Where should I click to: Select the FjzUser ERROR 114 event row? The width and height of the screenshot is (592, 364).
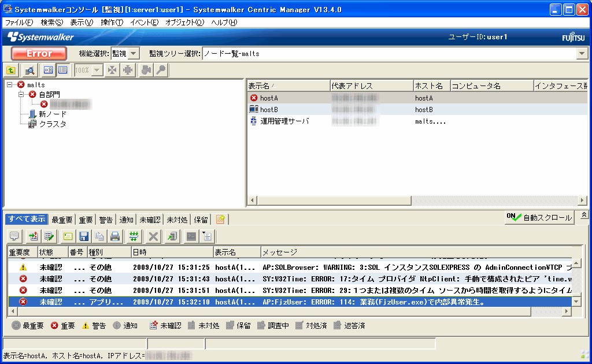pyautogui.click(x=290, y=302)
